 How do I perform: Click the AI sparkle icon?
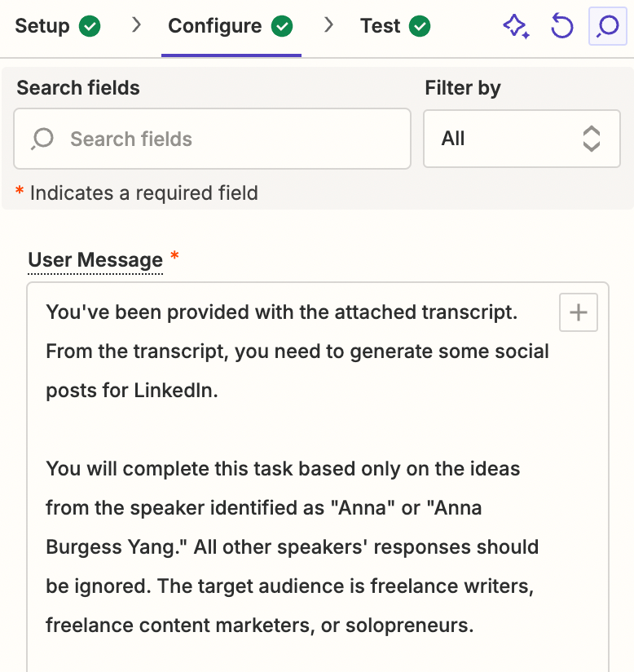coord(516,27)
